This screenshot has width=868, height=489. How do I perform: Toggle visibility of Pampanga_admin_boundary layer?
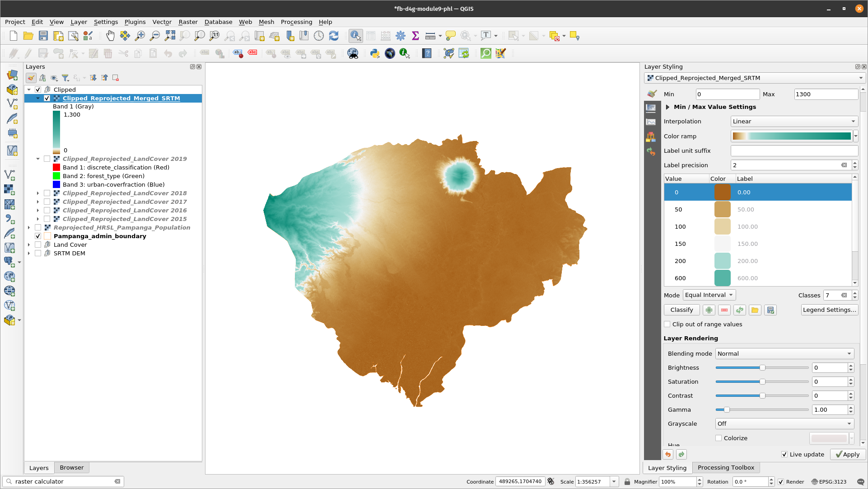click(38, 236)
